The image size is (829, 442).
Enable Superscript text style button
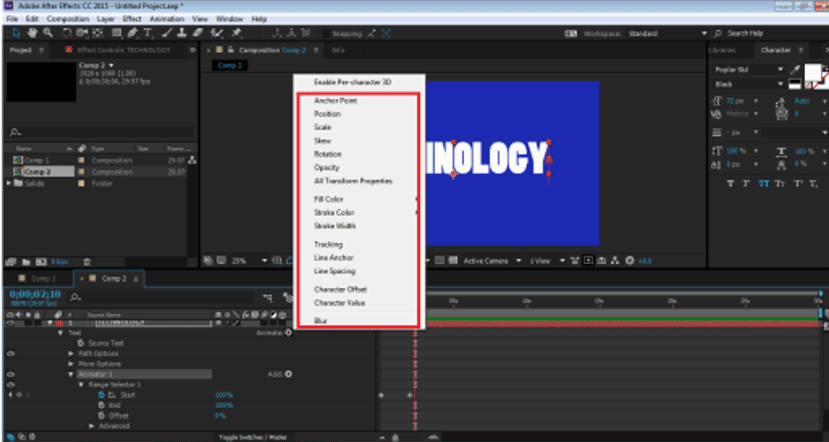click(x=798, y=183)
